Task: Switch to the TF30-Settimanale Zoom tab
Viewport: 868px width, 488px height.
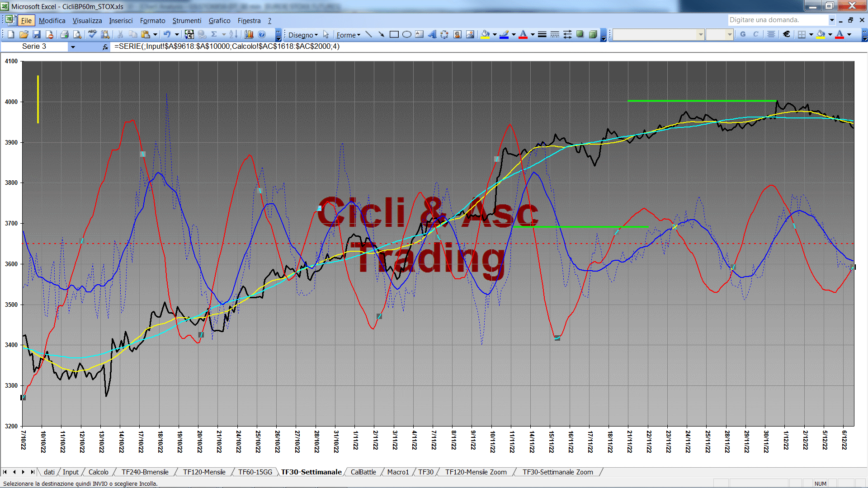Action: point(557,472)
